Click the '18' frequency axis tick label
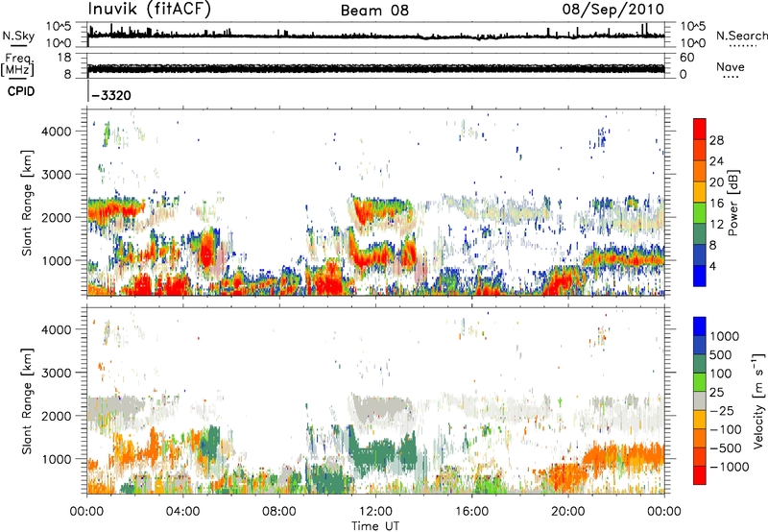 pos(64,58)
